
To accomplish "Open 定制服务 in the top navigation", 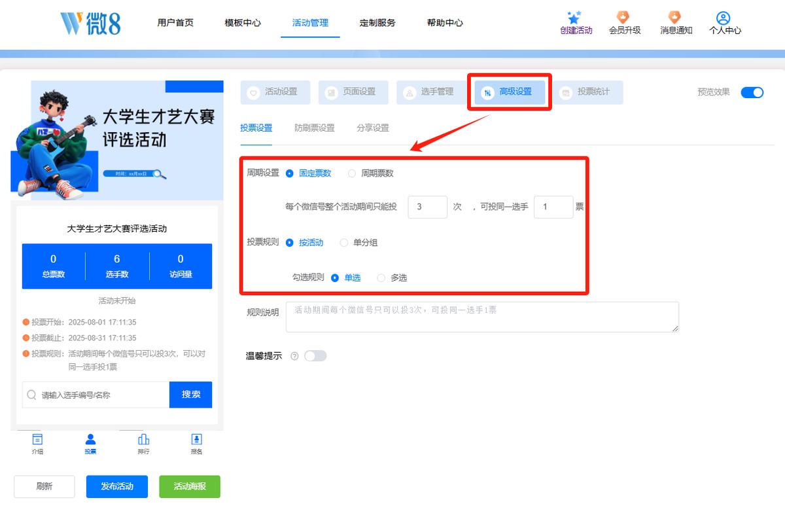I will tap(377, 23).
